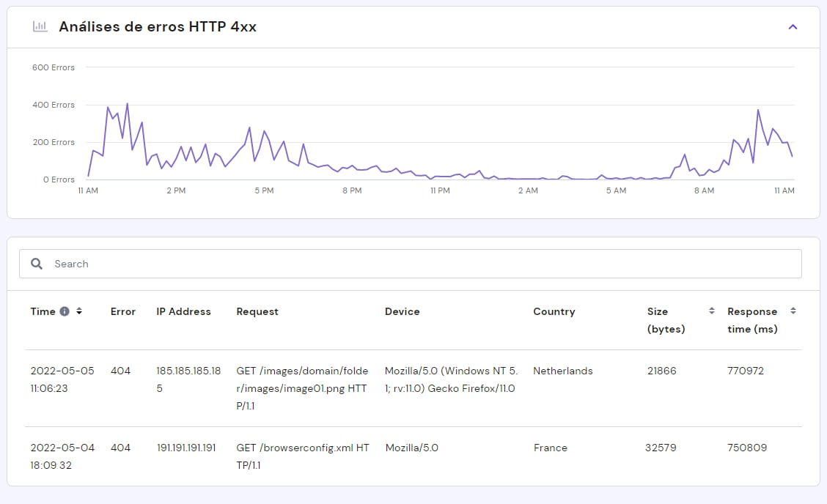This screenshot has width=827, height=504.
Task: Click the GET /browserconfig.xml request entry
Action: pos(302,456)
